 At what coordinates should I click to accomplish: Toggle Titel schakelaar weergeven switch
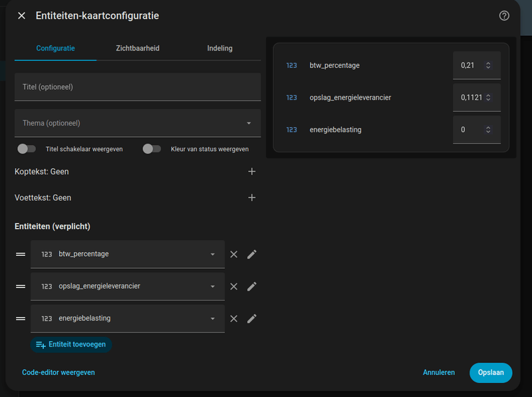pos(27,149)
